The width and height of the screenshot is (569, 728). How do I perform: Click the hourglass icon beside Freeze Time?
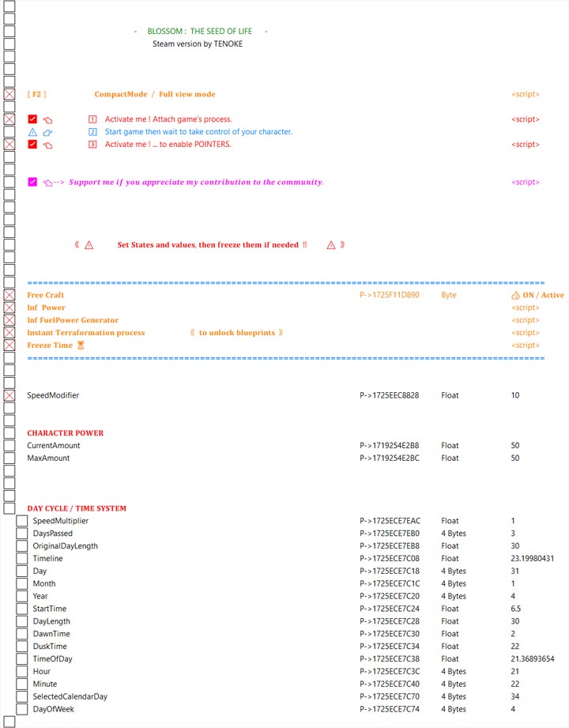click(81, 345)
